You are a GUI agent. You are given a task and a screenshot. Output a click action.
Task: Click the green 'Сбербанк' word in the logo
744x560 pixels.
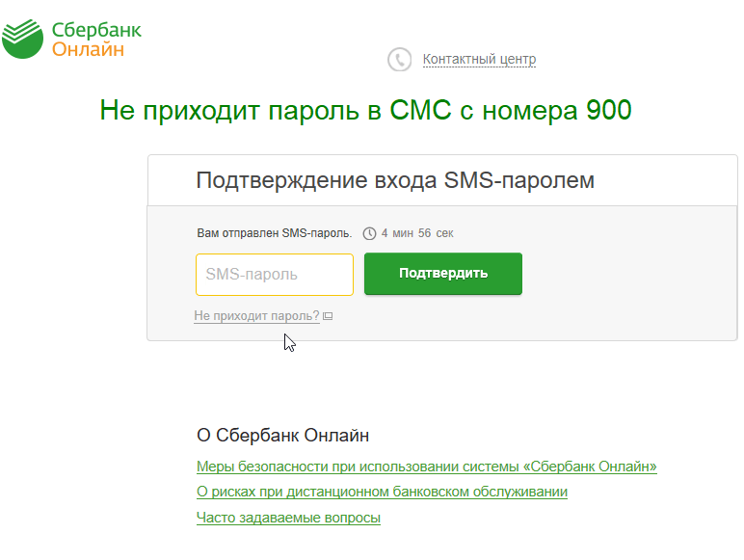pyautogui.click(x=96, y=30)
